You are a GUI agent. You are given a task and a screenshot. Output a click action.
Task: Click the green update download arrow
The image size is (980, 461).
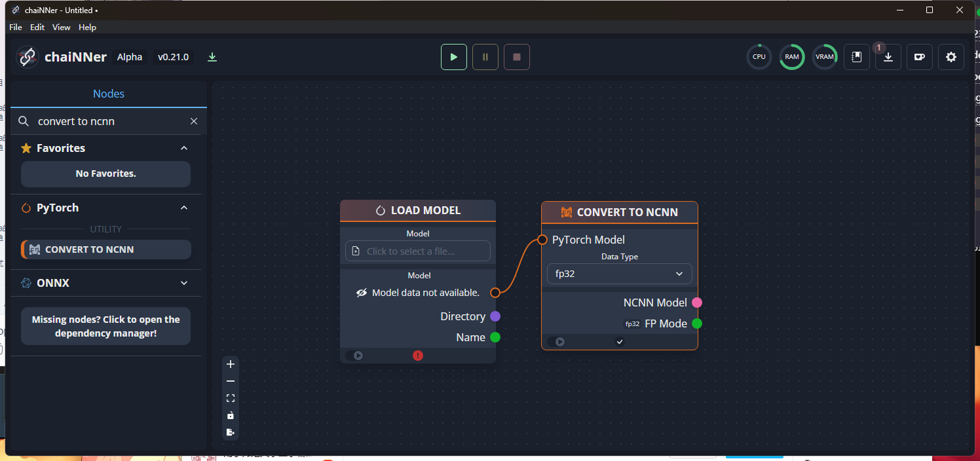[x=212, y=57]
